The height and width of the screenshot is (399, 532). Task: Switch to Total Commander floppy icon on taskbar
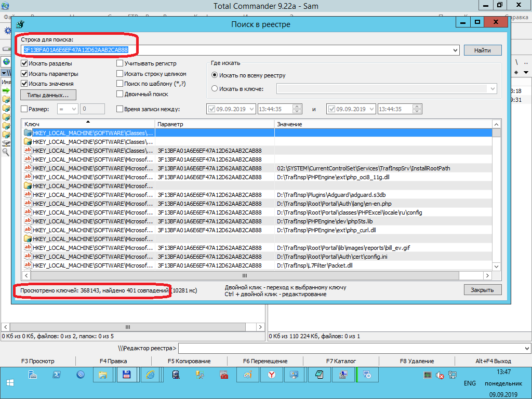click(x=127, y=375)
